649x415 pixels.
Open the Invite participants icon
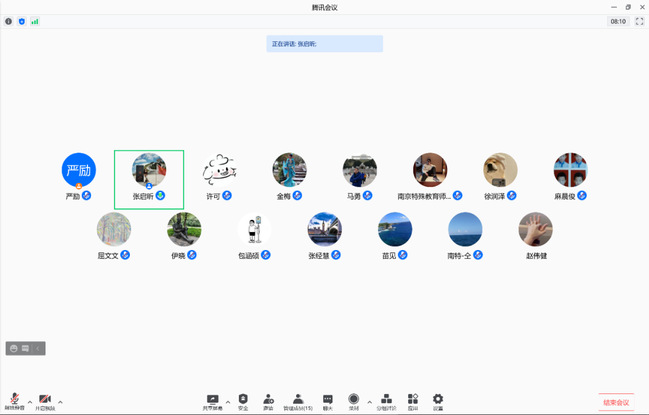(268, 401)
